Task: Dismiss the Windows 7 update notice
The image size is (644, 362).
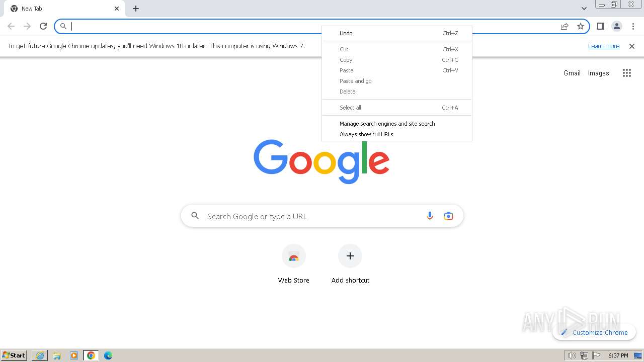Action: tap(632, 46)
